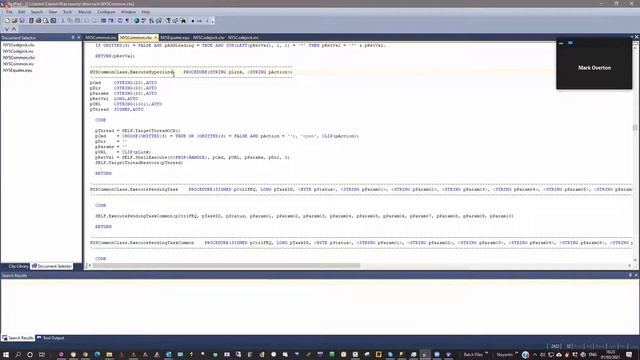This screenshot has height=360, width=640.
Task: Click the Copy toolbar icon
Action: tap(70, 20)
